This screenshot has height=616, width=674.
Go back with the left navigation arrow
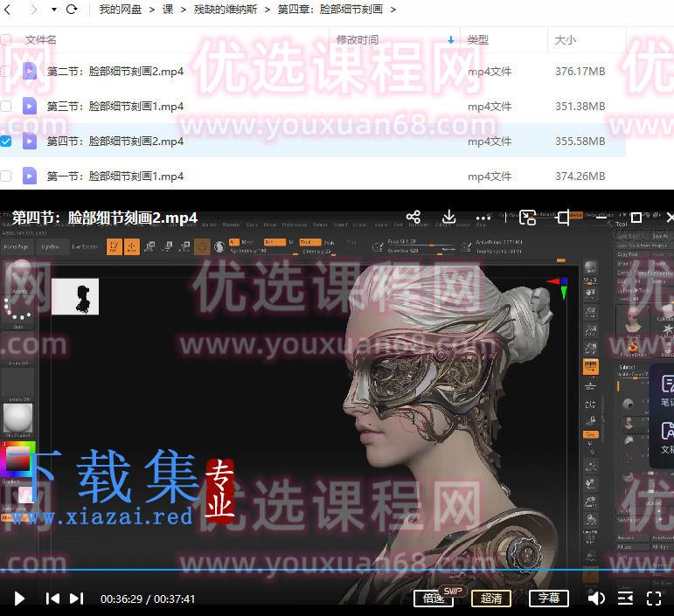point(7,10)
